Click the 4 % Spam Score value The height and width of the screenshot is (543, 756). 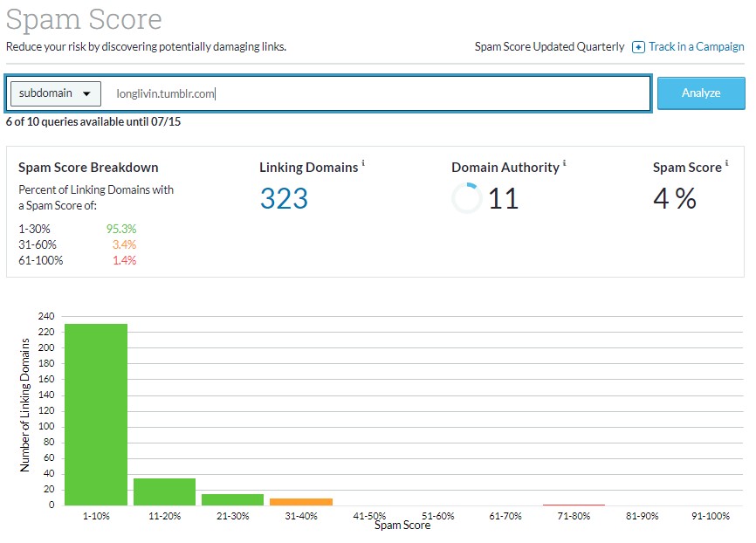click(675, 198)
